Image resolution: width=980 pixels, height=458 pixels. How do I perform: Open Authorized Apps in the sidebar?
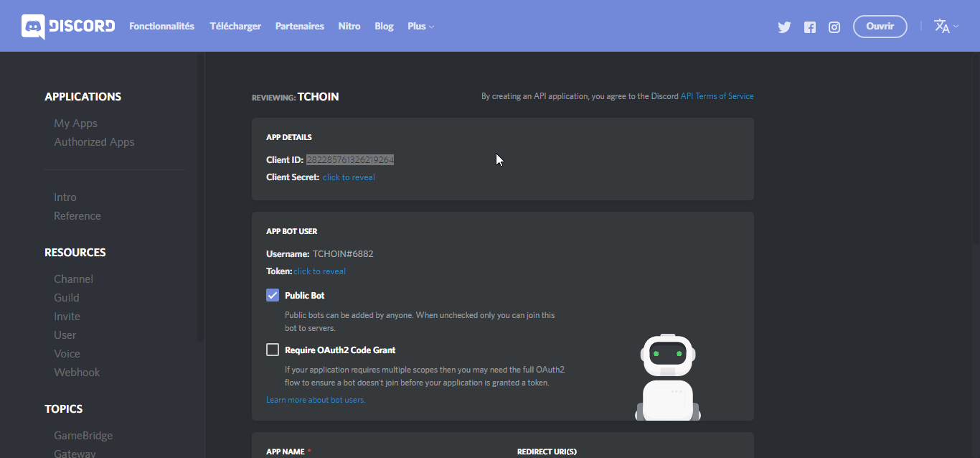pos(94,142)
